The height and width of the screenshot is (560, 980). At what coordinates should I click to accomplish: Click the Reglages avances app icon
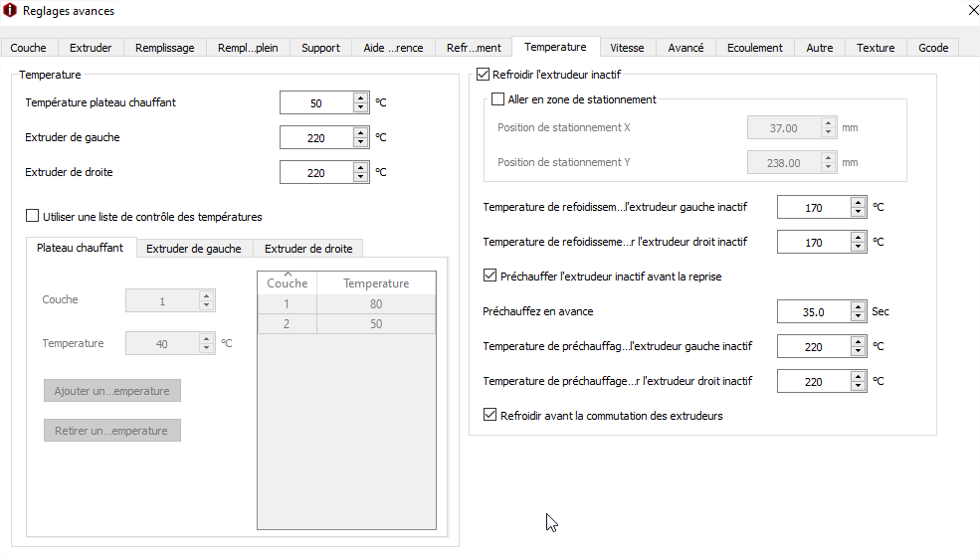[x=11, y=11]
